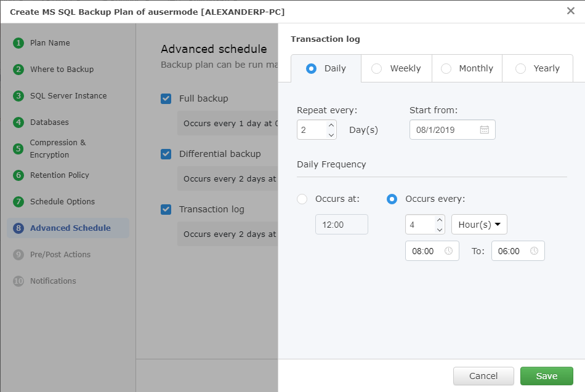The image size is (585, 392).
Task: Increment the Occurs every interval up arrow
Action: (439, 220)
